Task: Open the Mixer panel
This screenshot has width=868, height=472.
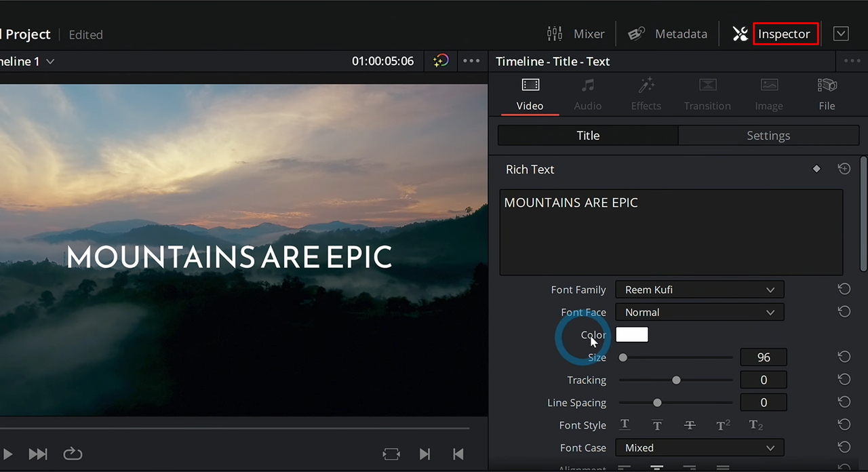Action: click(x=576, y=34)
